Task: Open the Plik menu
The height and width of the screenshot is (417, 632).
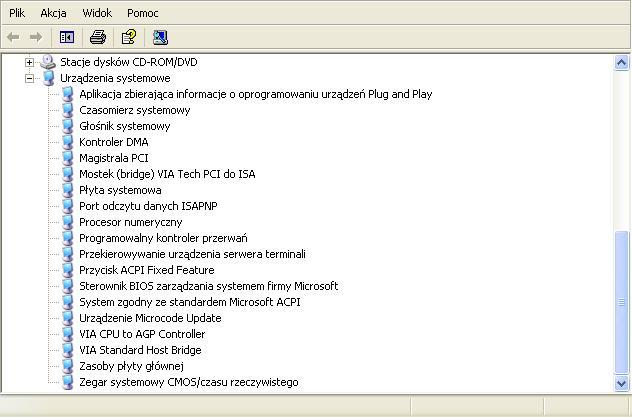Action: [17, 13]
